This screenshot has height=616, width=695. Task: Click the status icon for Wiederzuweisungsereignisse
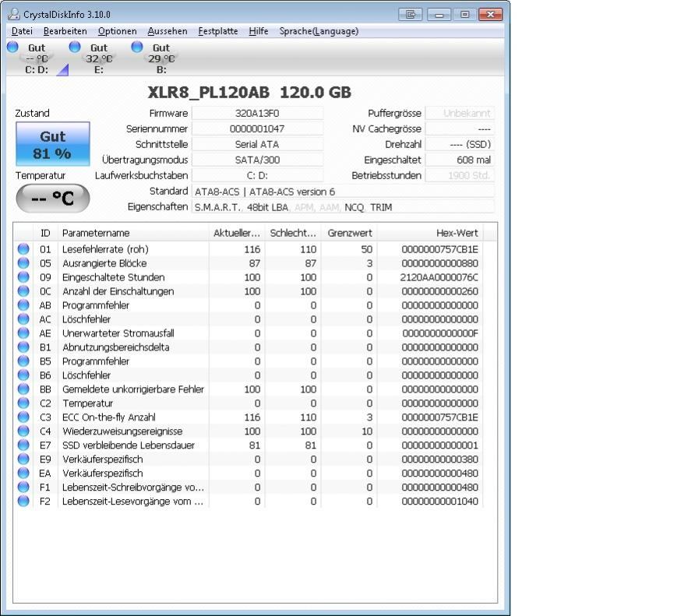coord(23,431)
